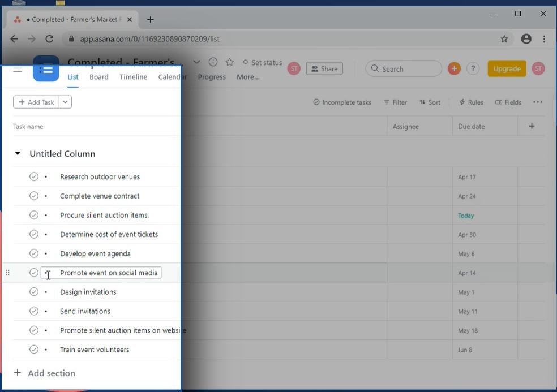557x392 pixels.
Task: Click the Jun 8 due date
Action: [x=465, y=350]
